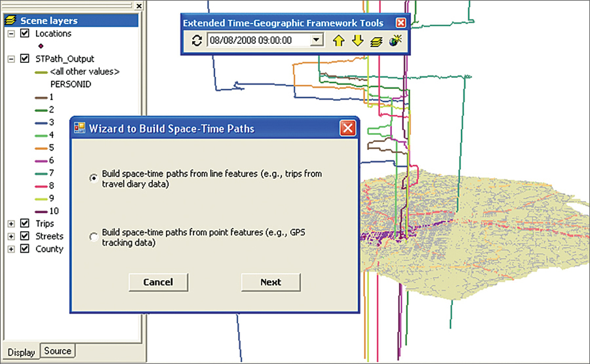Viewport: 590px width, 364px height.
Task: Close the Extended Time-Geographic Framework Tools toolbar
Action: [x=401, y=23]
